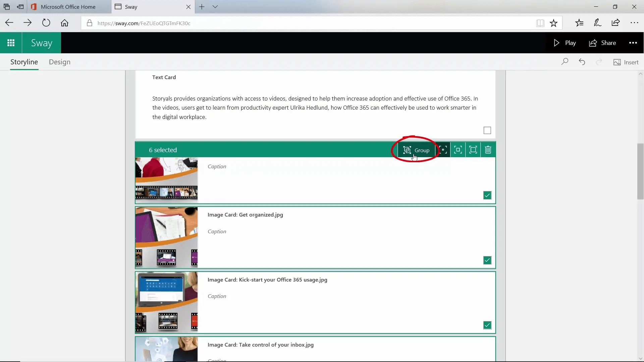Screen dimensions: 644x362
Task: Click the subtle emphasis icon next to Group
Action: pyautogui.click(x=443, y=150)
